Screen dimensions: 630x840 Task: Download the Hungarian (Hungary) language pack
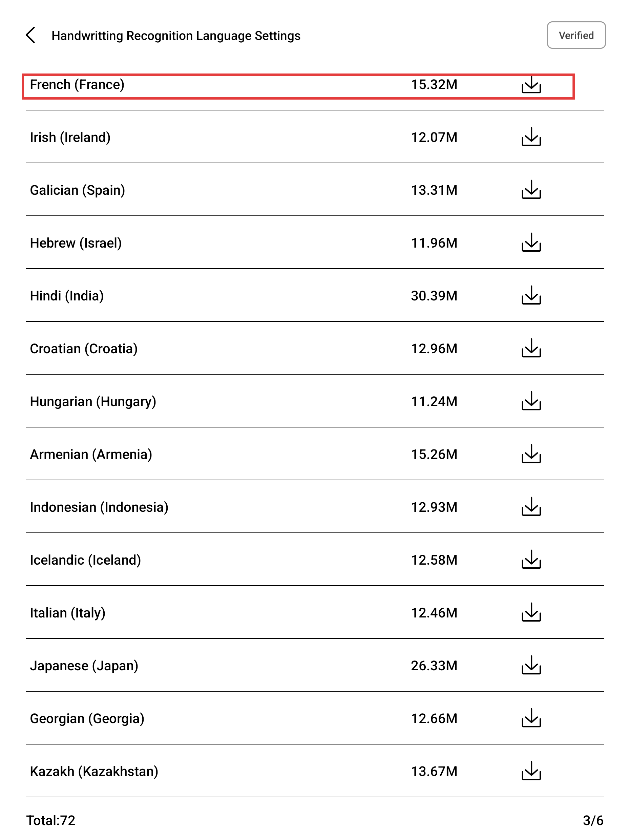531,401
